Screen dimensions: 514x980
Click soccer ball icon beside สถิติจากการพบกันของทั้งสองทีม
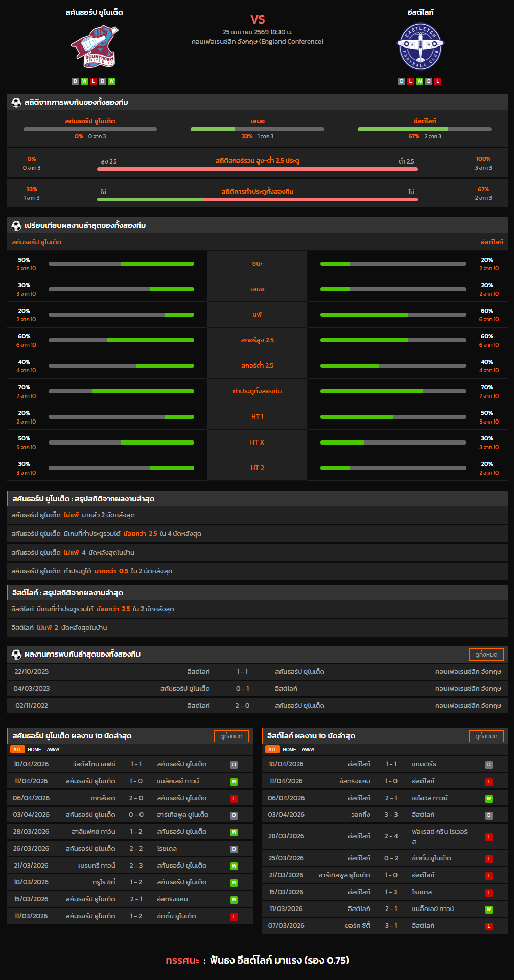click(16, 103)
